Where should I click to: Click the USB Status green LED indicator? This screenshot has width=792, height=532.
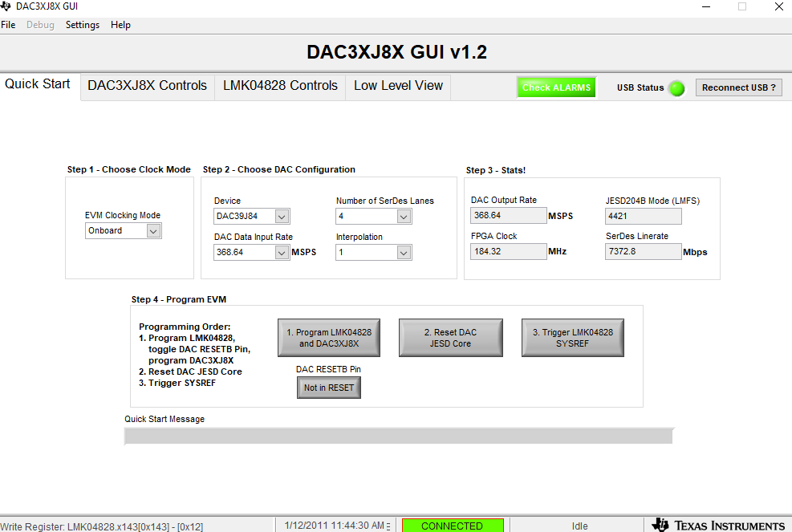(x=676, y=88)
